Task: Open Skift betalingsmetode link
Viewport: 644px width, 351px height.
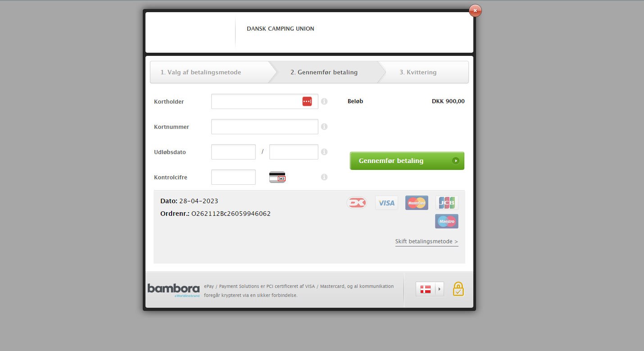Action: (x=427, y=242)
